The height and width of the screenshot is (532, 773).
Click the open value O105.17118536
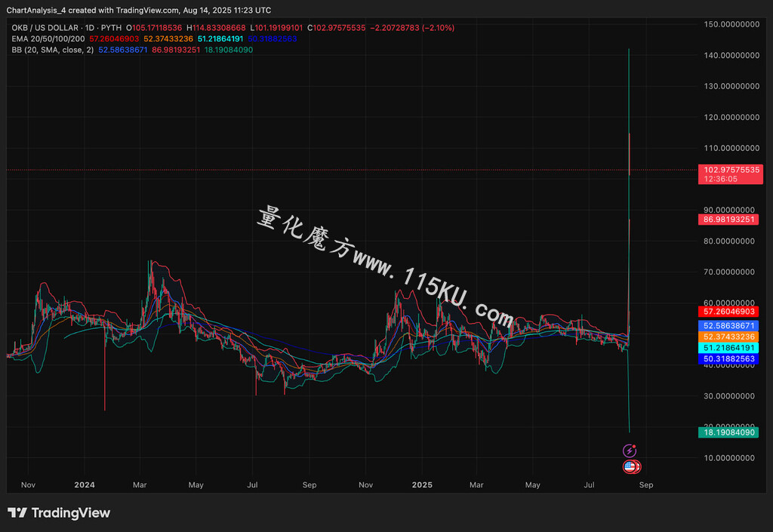(154, 28)
